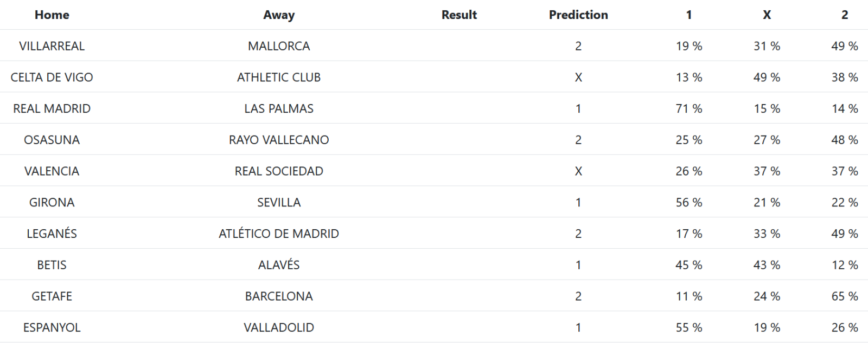Select ESPANYOL in the last row

pos(52,327)
